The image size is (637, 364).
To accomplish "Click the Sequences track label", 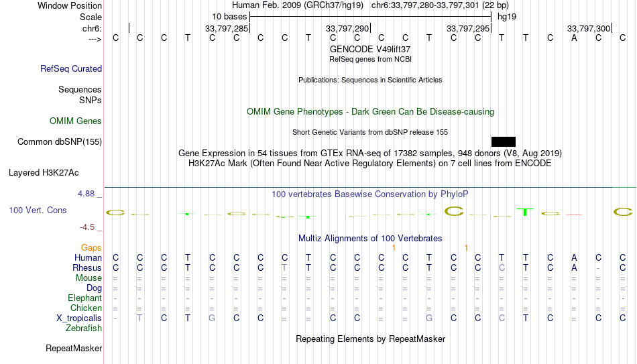I will coord(80,89).
